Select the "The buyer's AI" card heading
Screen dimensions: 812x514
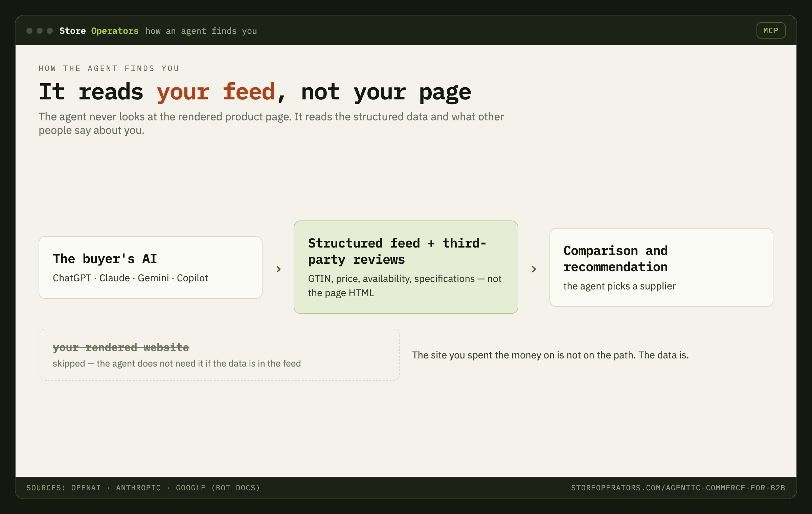(105, 259)
